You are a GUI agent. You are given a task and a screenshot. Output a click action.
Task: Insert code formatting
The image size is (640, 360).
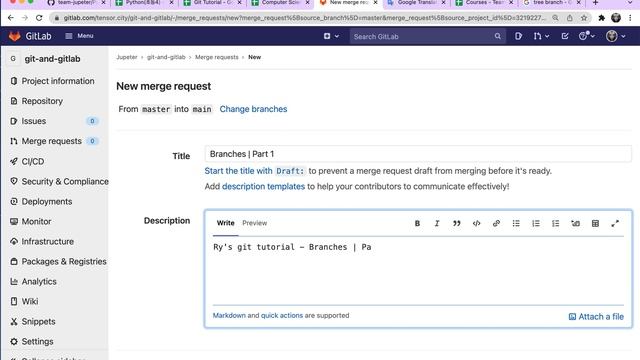tap(476, 223)
